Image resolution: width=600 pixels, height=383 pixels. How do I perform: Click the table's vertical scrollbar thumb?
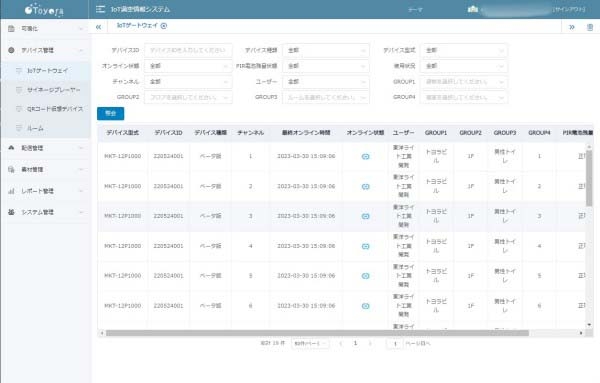589,178
